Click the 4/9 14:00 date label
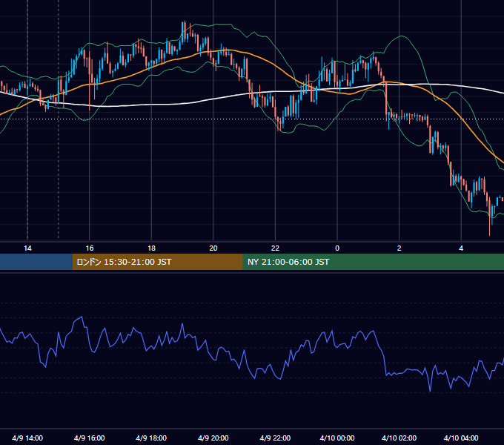 pyautogui.click(x=27, y=438)
